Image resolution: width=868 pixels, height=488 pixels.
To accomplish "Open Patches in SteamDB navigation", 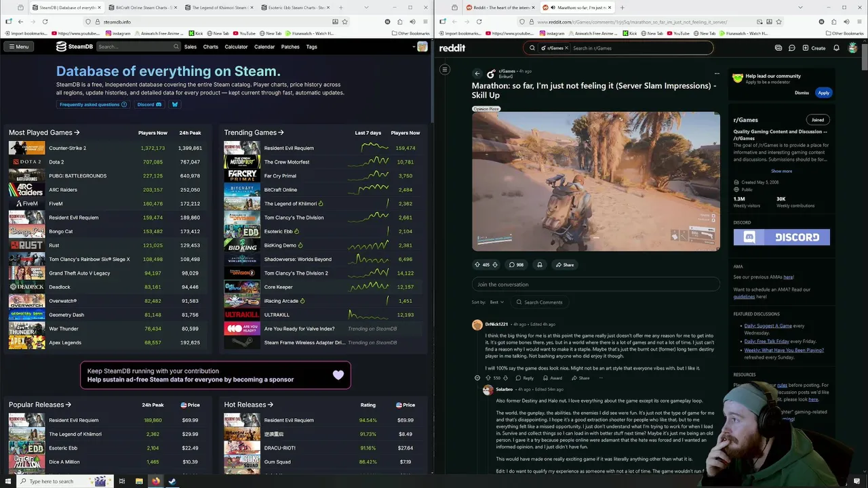I will (290, 47).
